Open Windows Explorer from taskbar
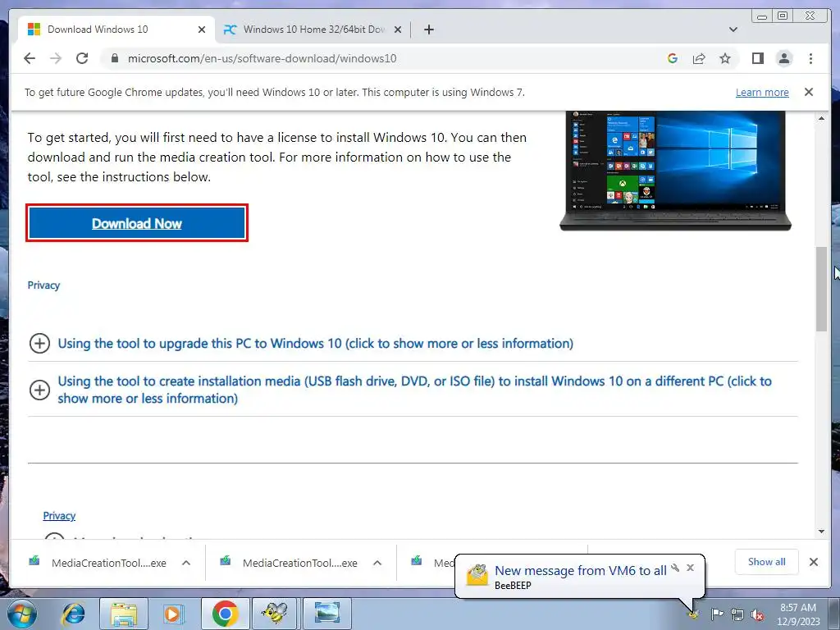This screenshot has height=630, width=840. 124,614
